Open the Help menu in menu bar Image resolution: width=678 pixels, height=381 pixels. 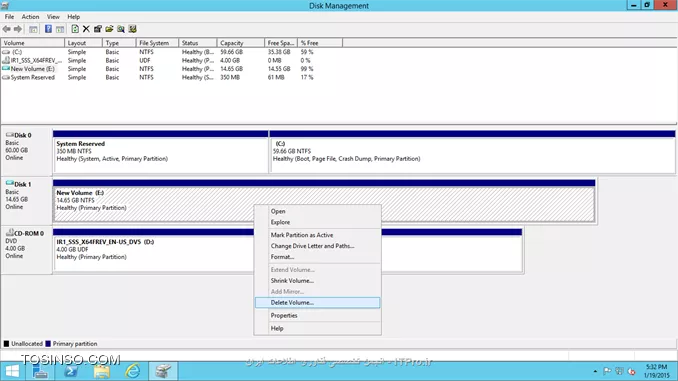pos(74,17)
